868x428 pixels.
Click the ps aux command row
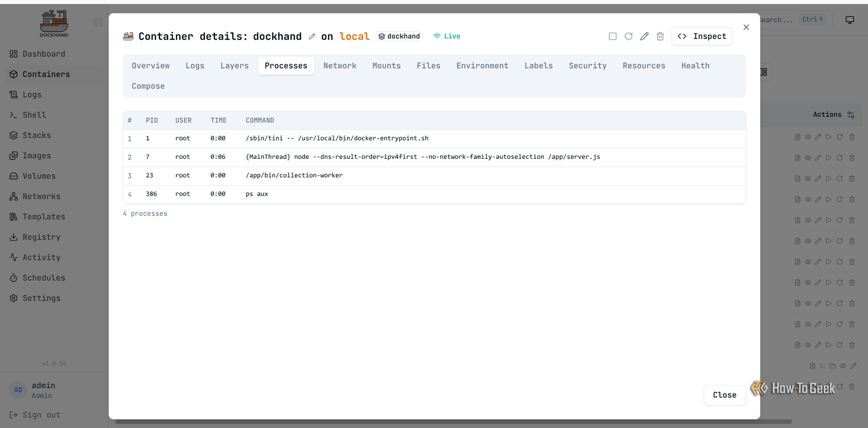[x=434, y=194]
